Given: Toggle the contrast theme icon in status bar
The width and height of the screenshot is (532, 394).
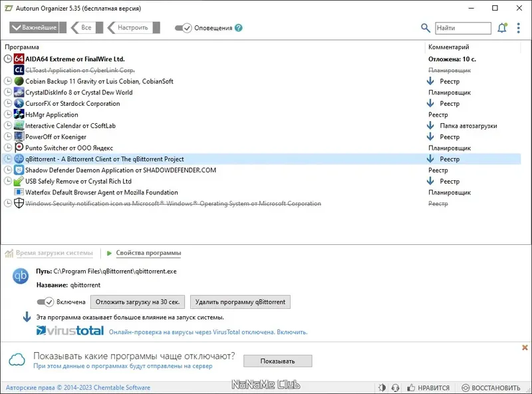Looking at the screenshot, I should [382, 387].
